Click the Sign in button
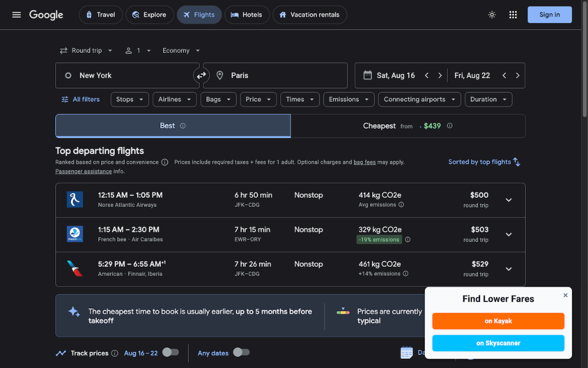The width and height of the screenshot is (588, 368). click(549, 15)
